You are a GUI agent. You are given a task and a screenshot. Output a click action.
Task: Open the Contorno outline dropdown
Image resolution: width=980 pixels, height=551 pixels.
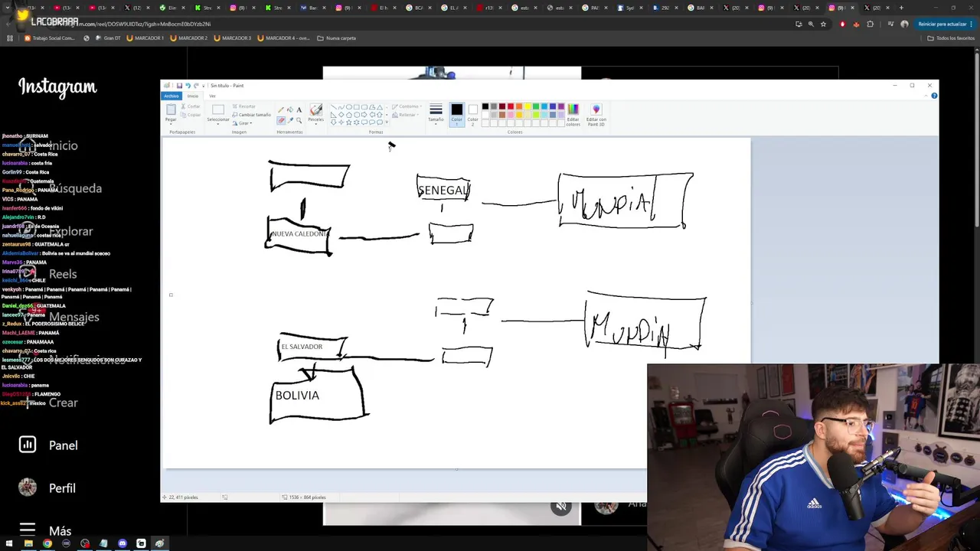tap(407, 106)
